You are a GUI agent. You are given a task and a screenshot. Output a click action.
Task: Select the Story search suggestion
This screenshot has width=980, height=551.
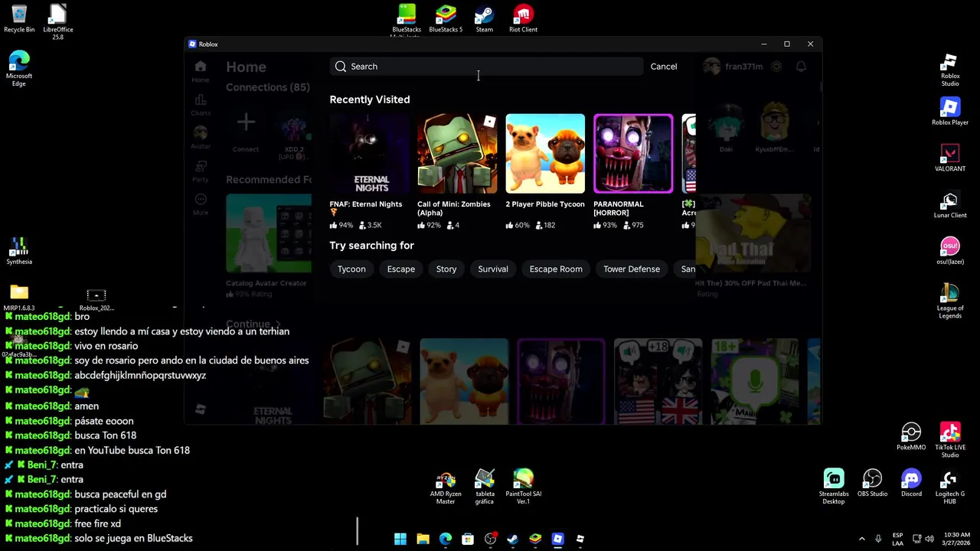[446, 269]
